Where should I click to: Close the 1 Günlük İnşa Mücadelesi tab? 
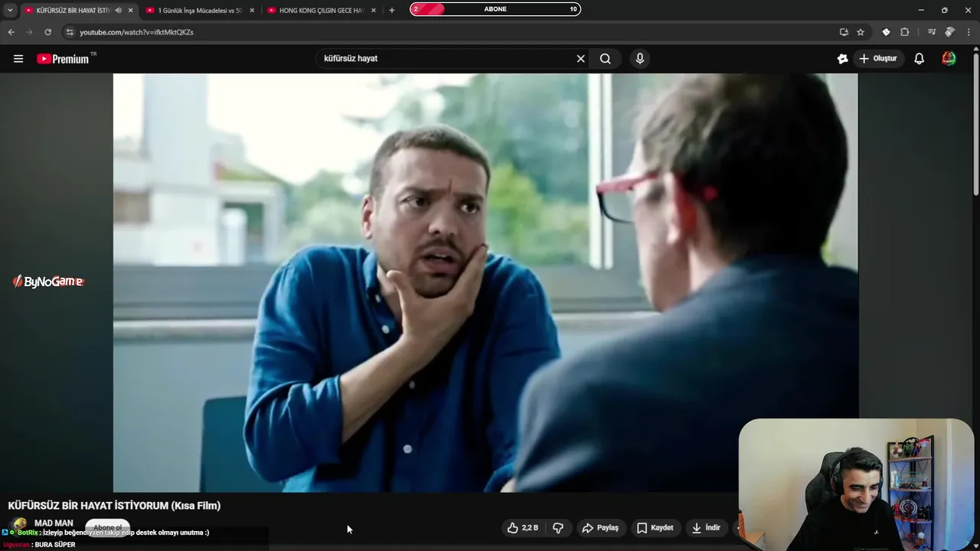tap(252, 10)
